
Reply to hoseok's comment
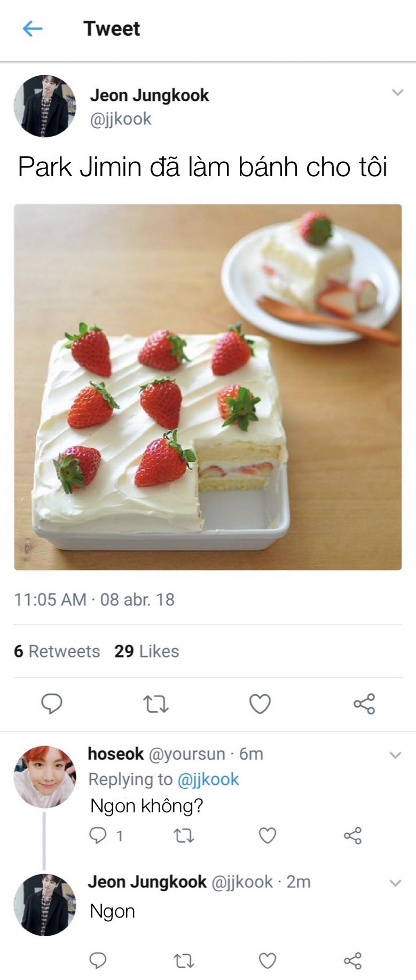pyautogui.click(x=98, y=835)
